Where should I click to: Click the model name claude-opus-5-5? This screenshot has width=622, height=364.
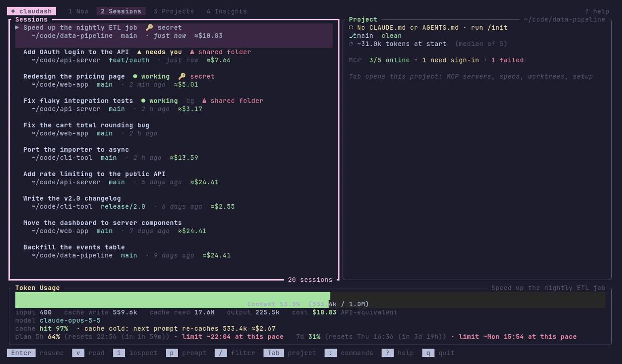pyautogui.click(x=70, y=320)
